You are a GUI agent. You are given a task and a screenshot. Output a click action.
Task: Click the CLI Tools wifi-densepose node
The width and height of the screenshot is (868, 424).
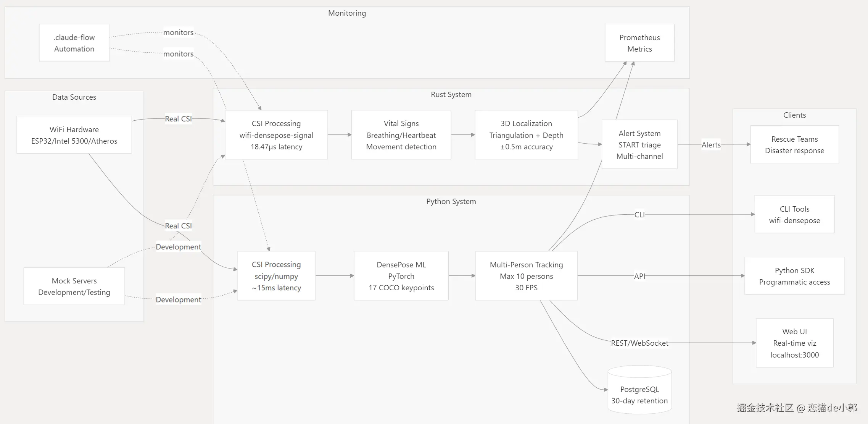click(x=794, y=214)
